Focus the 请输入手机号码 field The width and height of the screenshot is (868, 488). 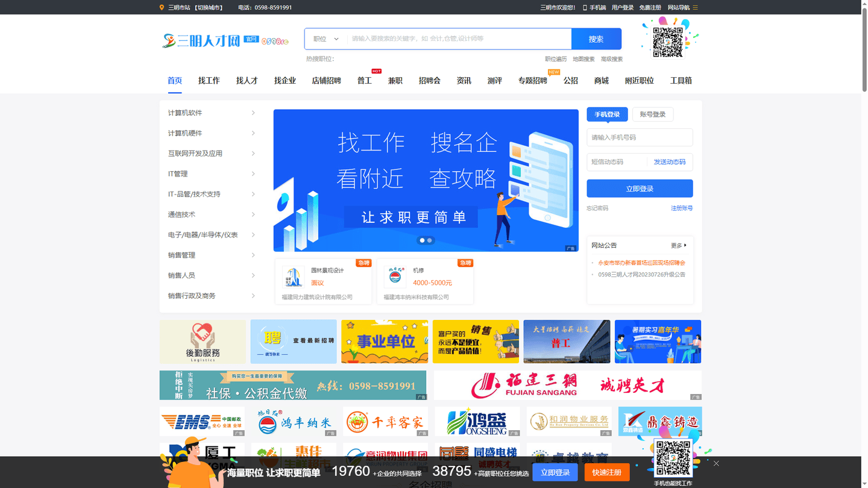tap(640, 137)
